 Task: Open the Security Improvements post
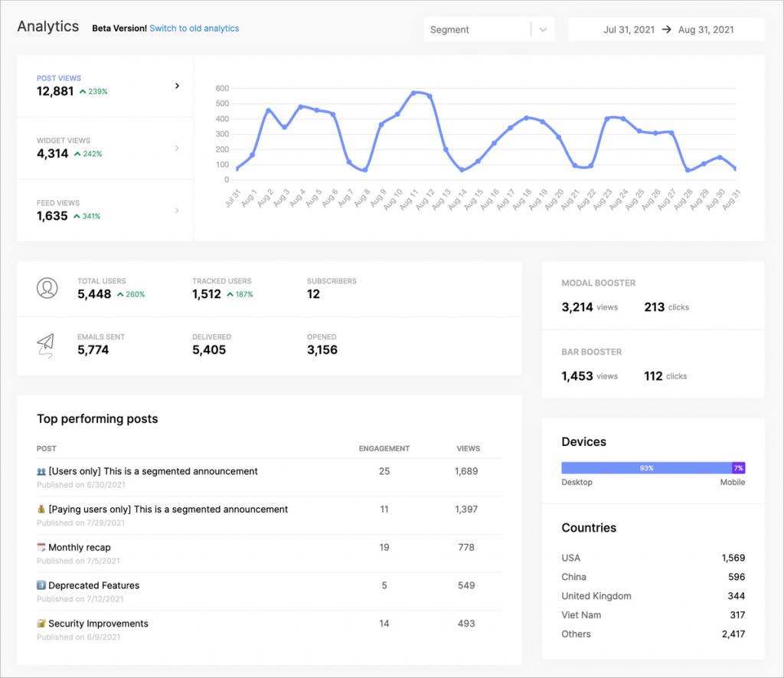(99, 624)
